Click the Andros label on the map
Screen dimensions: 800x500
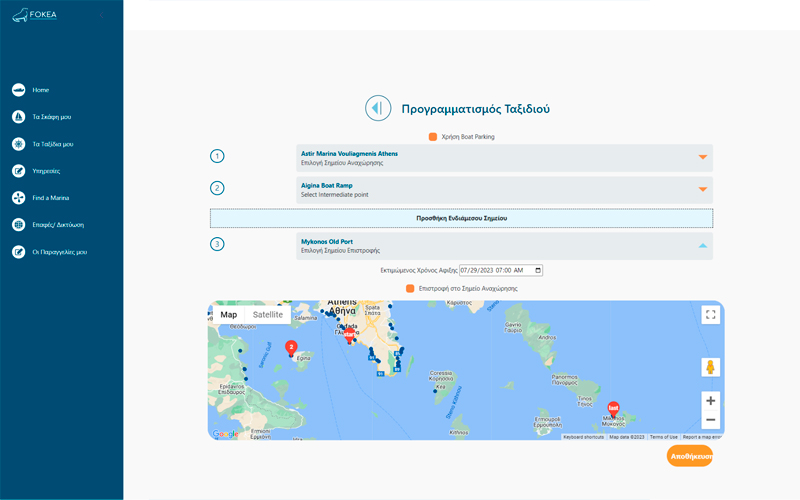tap(547, 338)
